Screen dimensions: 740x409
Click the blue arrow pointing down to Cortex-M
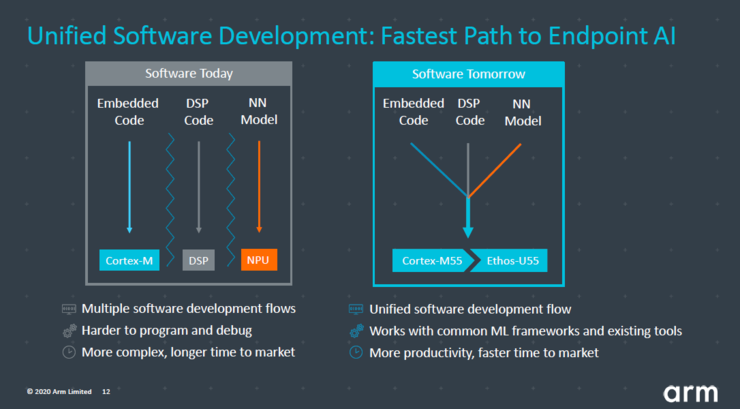pyautogui.click(x=132, y=187)
